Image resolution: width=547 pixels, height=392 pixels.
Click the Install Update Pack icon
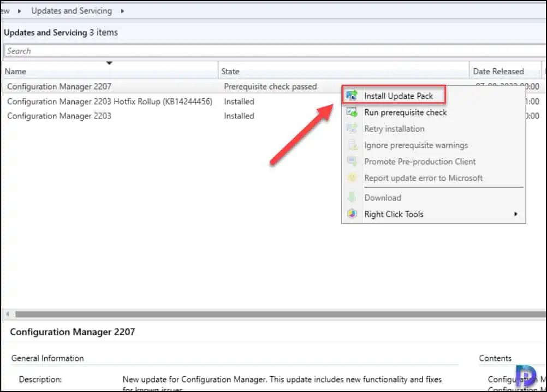coord(352,95)
